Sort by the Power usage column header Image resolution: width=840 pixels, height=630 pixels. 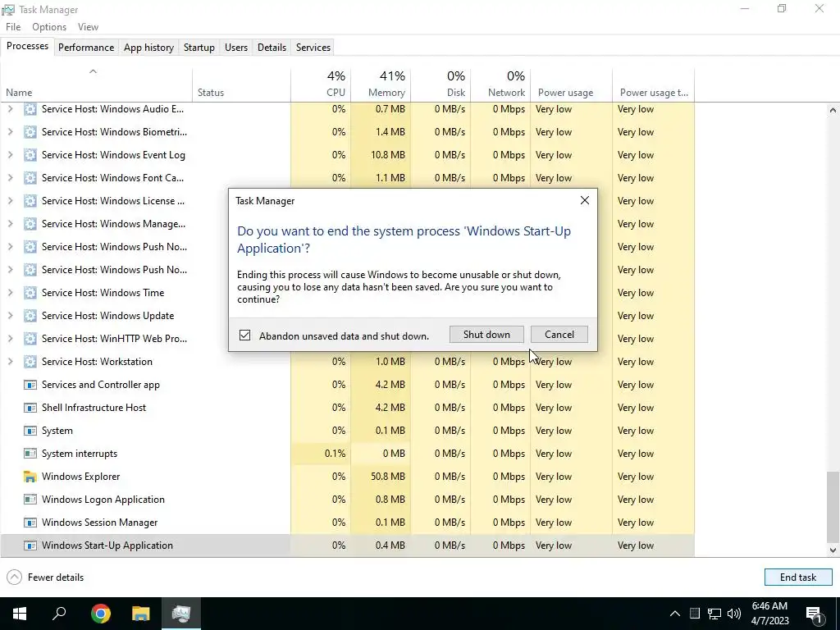572,85
